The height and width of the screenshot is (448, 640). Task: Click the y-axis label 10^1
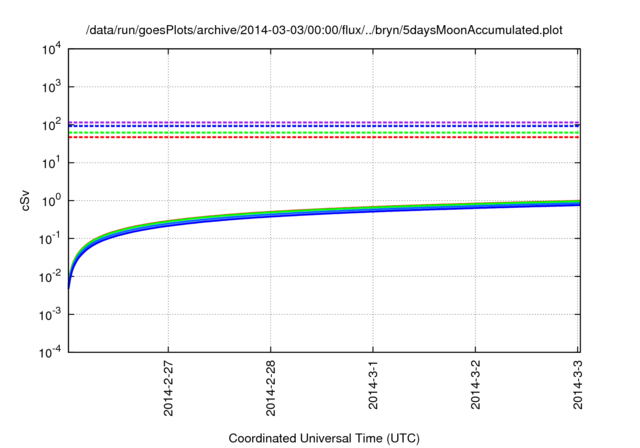pos(51,163)
